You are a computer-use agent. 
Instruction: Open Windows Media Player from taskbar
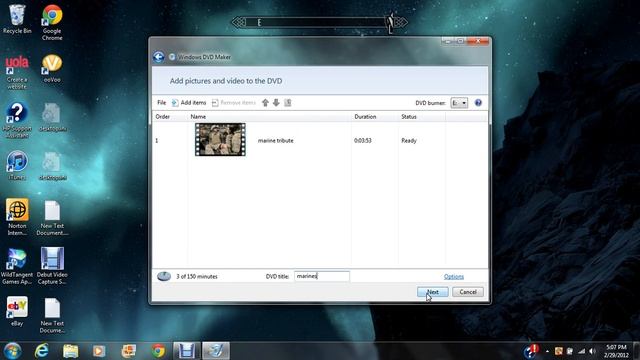(99, 351)
